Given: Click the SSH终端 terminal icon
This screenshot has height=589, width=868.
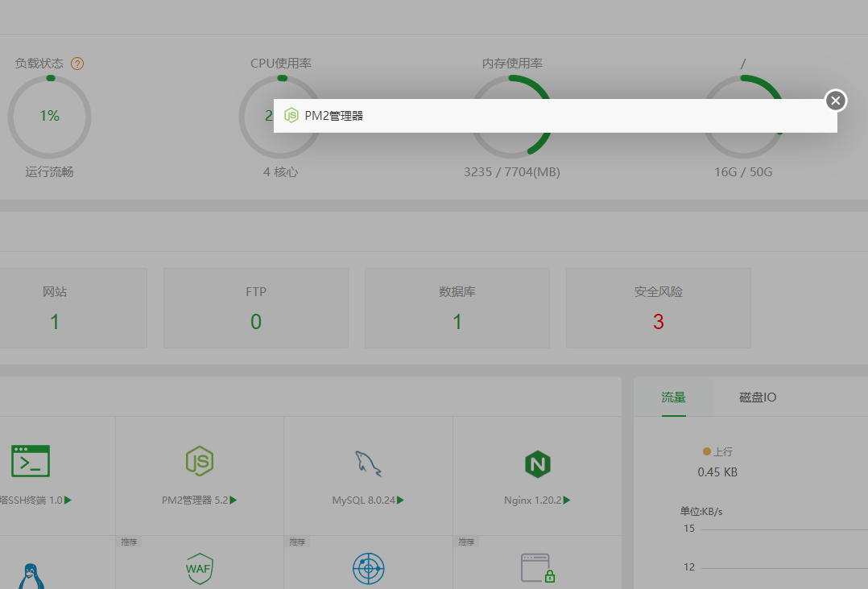Looking at the screenshot, I should point(31,461).
